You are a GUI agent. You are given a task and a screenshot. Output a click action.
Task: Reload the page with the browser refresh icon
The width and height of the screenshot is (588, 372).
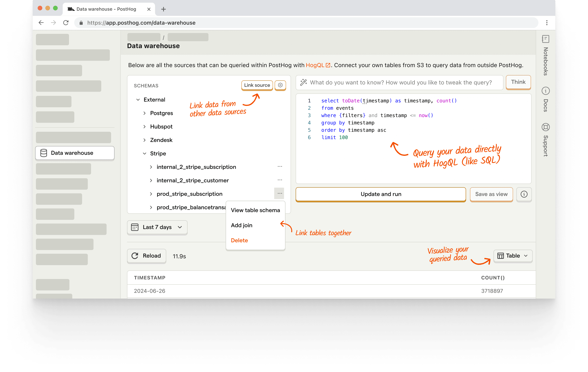pyautogui.click(x=66, y=23)
